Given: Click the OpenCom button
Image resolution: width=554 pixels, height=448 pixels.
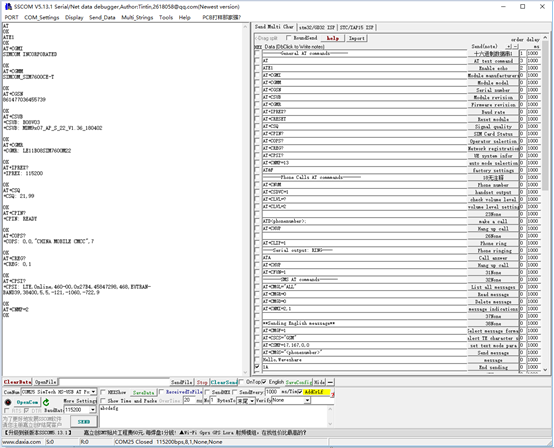Looking at the screenshot, I should pos(27,402).
